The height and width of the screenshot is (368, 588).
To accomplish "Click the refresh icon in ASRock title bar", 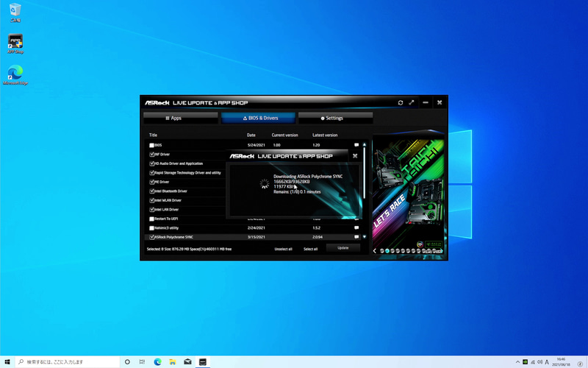I will [400, 102].
